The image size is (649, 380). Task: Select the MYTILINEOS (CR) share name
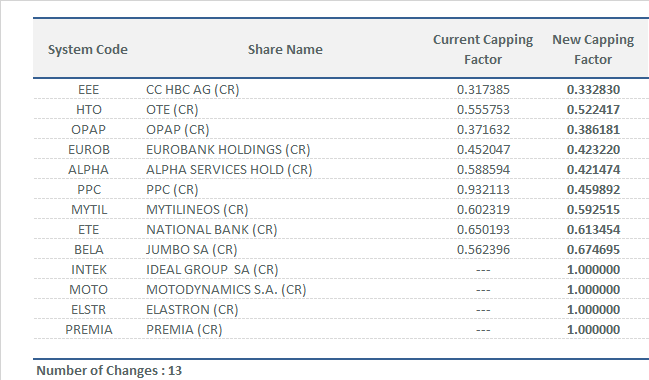coord(197,209)
